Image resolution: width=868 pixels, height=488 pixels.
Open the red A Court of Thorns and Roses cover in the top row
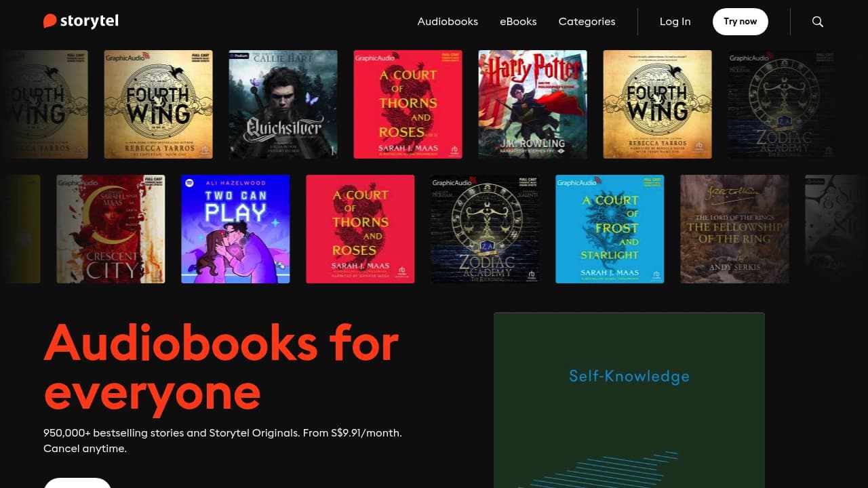click(408, 104)
